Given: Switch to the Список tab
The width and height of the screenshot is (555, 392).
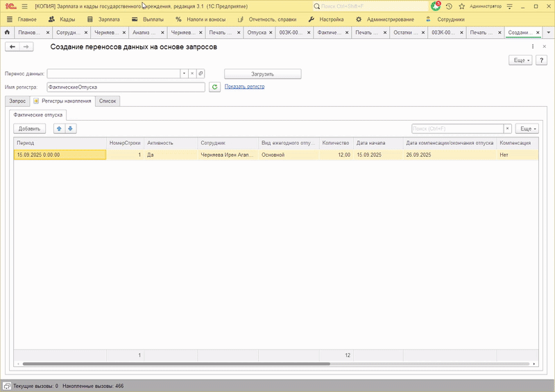Looking at the screenshot, I should (108, 101).
